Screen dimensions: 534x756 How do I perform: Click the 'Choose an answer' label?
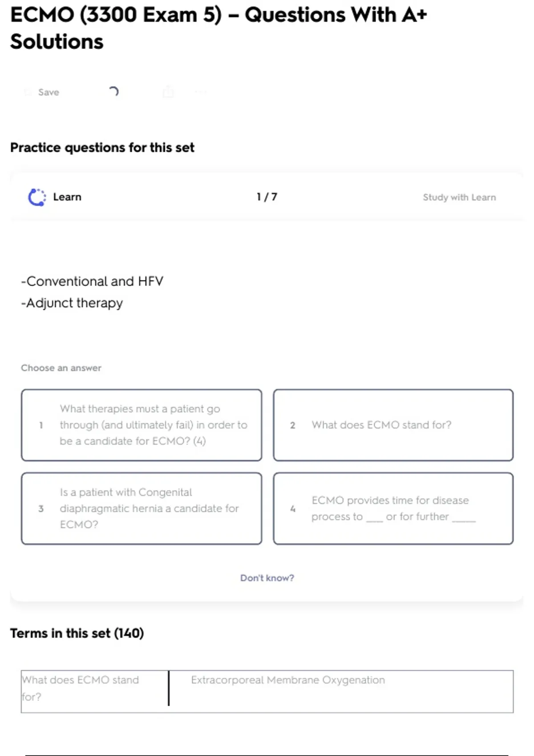tap(61, 368)
